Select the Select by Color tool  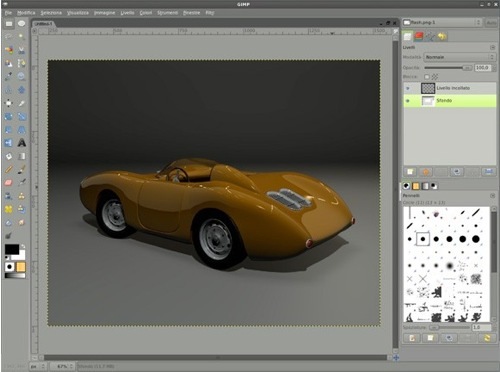9,50
